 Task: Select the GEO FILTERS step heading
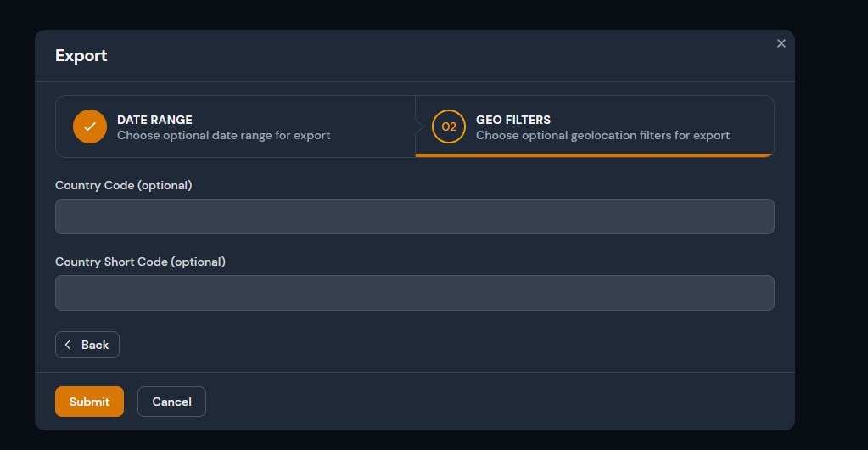tap(512, 120)
